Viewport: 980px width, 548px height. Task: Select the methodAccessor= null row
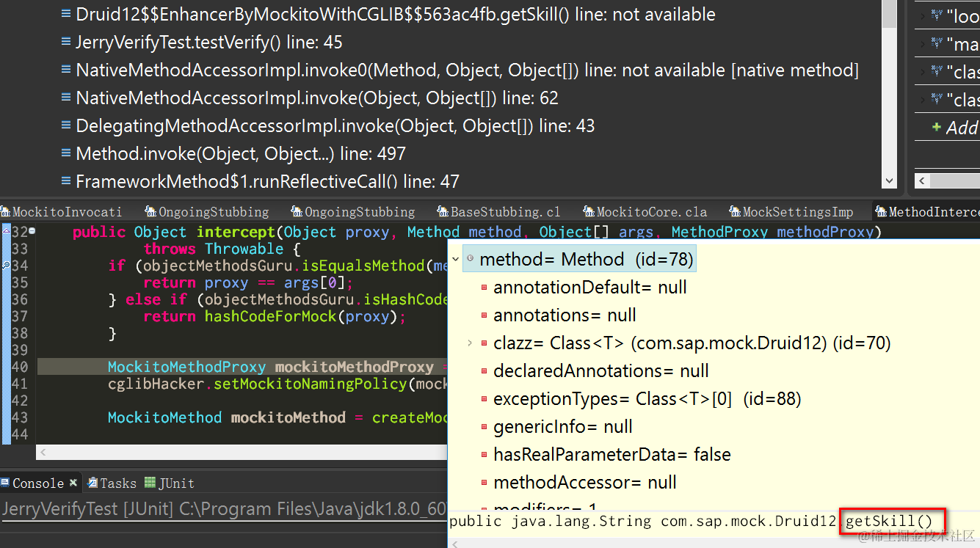(x=585, y=483)
